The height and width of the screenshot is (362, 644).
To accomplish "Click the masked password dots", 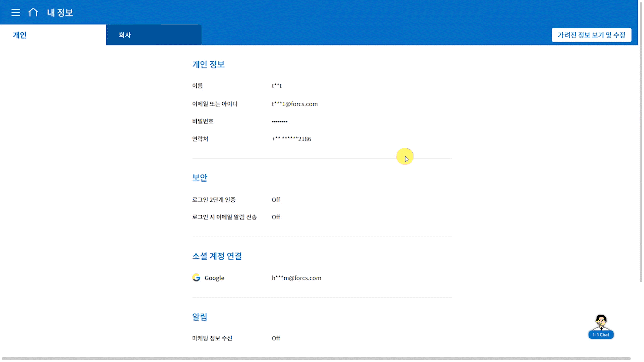I will pyautogui.click(x=279, y=122).
